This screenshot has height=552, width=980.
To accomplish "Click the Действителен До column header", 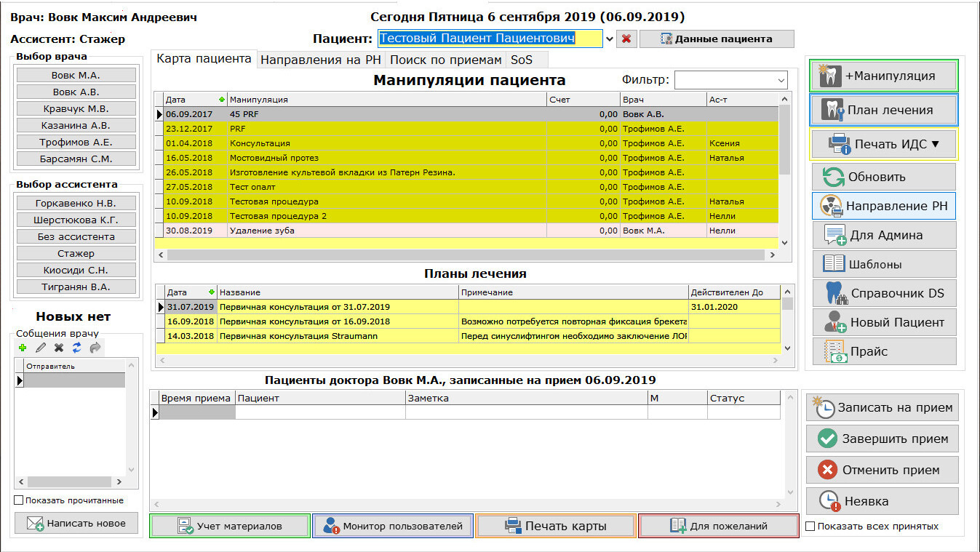I will point(734,292).
